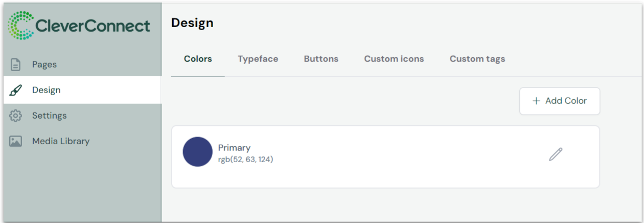Click the Media Library image icon
This screenshot has width=644, height=223.
click(16, 142)
